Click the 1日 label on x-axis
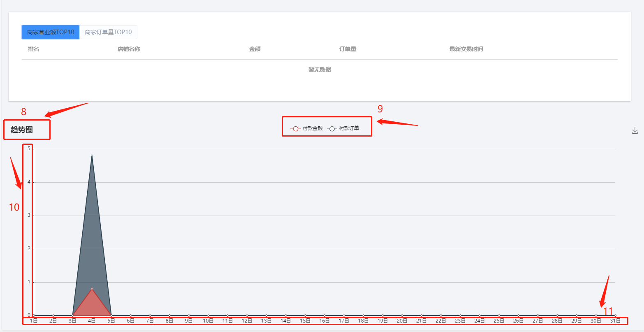644x332 pixels. [x=34, y=320]
